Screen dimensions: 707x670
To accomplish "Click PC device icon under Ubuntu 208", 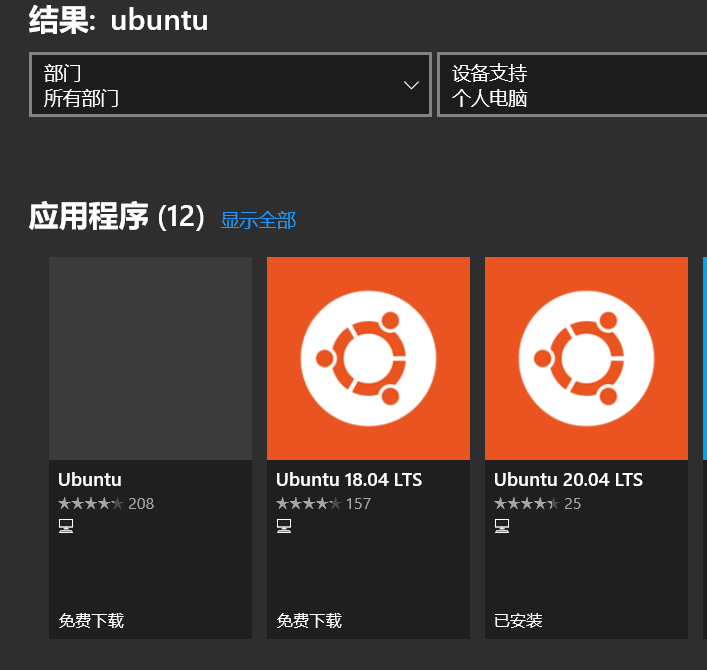I will click(x=66, y=526).
